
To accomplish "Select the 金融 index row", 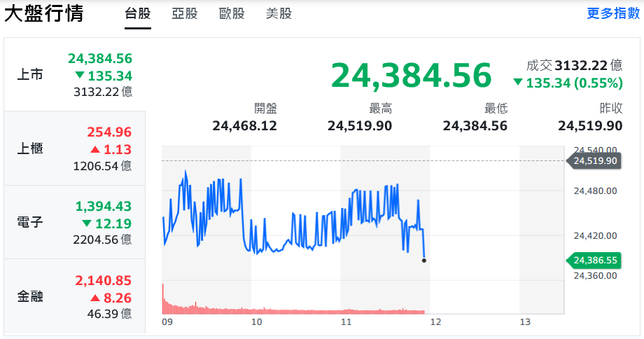I will pos(74,296).
